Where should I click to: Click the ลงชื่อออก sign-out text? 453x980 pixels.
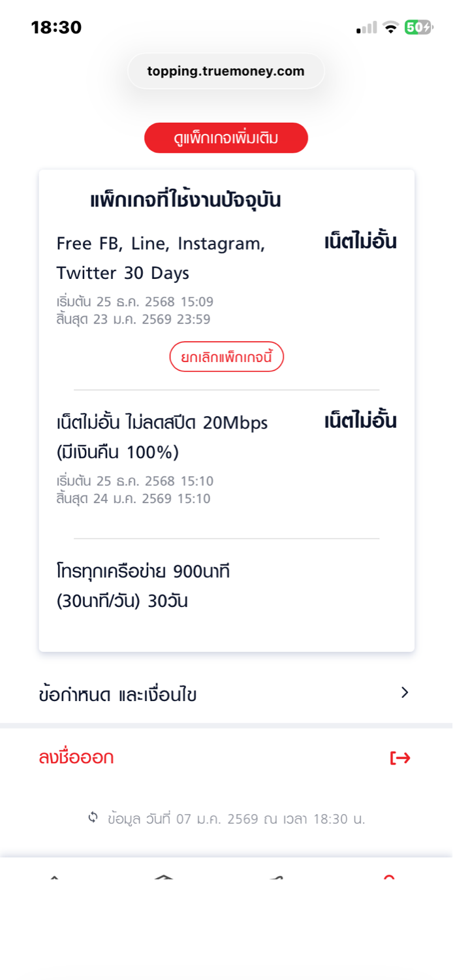76,757
